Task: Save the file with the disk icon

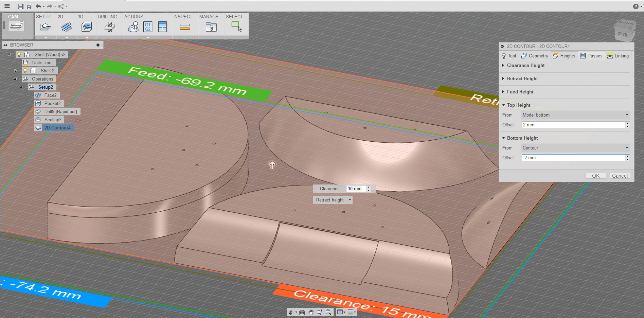Action: tap(21, 6)
